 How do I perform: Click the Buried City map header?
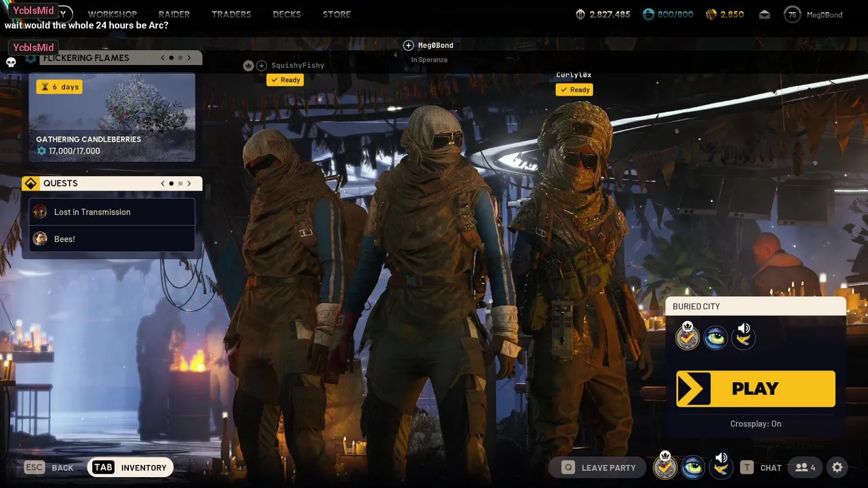(756, 306)
